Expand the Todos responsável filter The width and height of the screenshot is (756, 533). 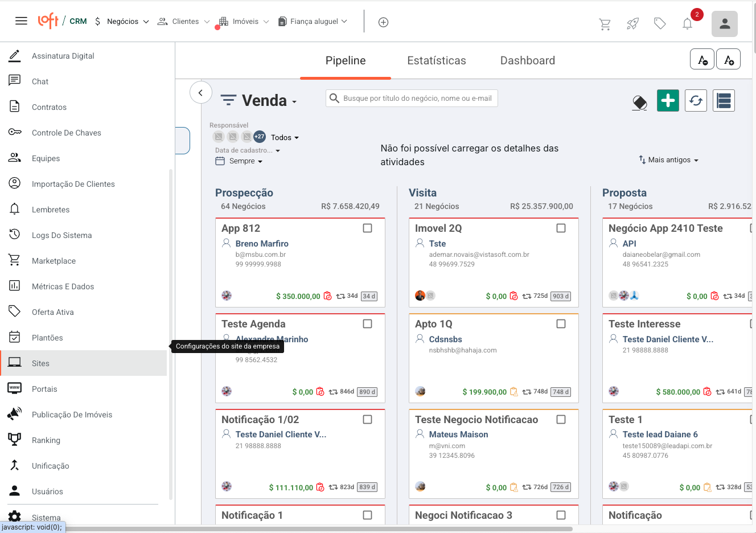284,137
